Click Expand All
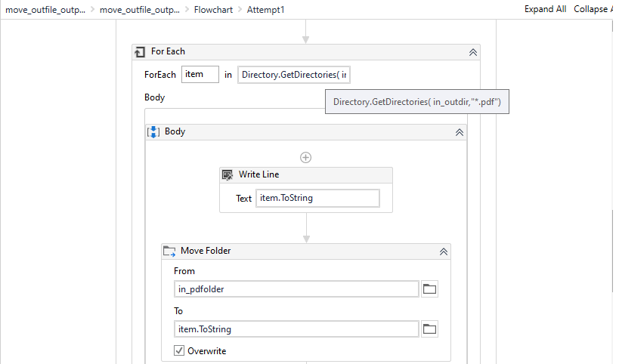The image size is (619, 364). (545, 9)
